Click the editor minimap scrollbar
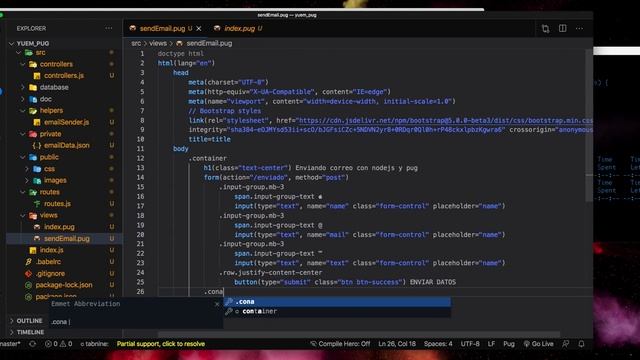This screenshot has width=640, height=360. (589, 125)
